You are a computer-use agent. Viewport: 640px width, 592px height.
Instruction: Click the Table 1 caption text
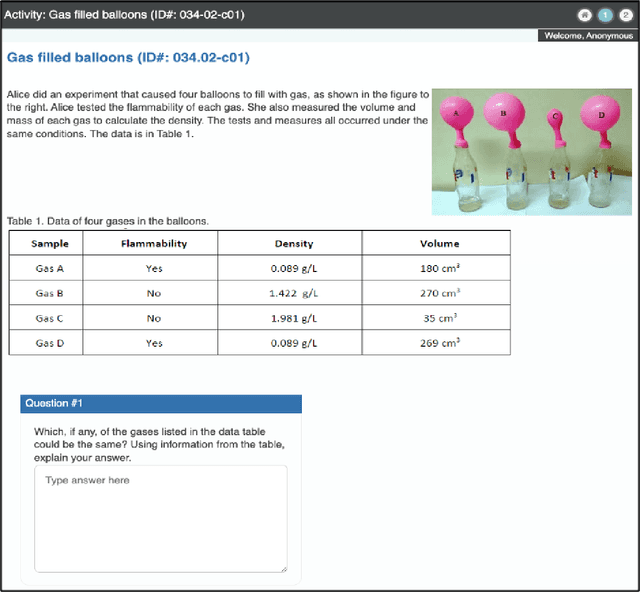108,221
